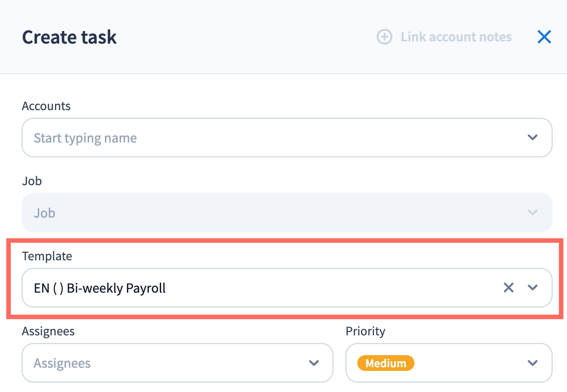Click the plus icon beside Link account notes
Screen dimensions: 567x392
pos(384,37)
